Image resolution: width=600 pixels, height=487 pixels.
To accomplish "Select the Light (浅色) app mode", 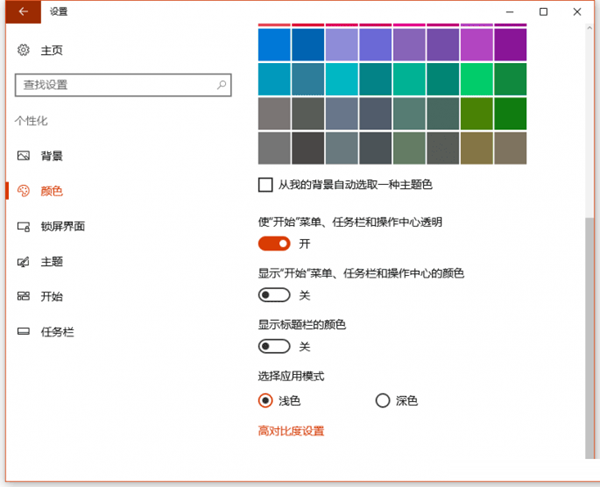I will tap(265, 400).
